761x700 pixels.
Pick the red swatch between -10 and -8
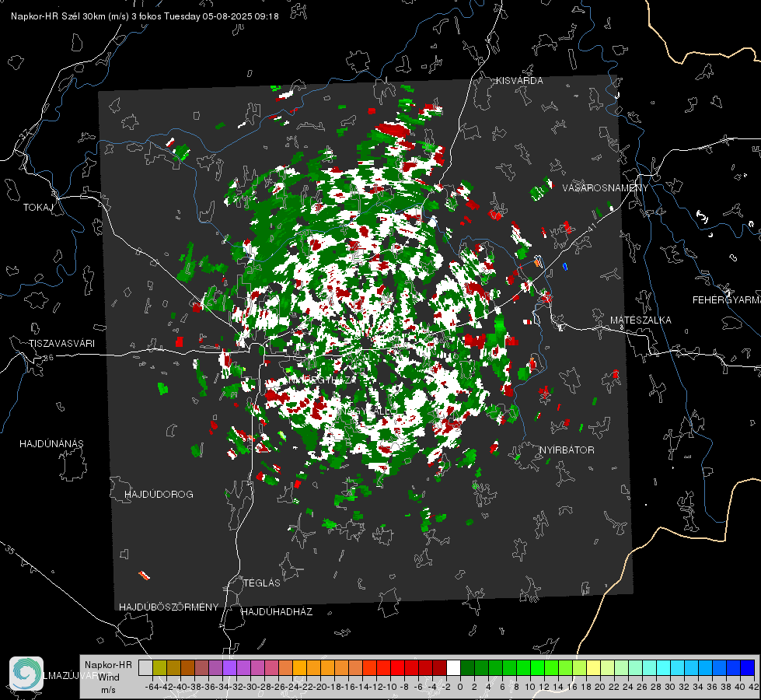click(397, 667)
